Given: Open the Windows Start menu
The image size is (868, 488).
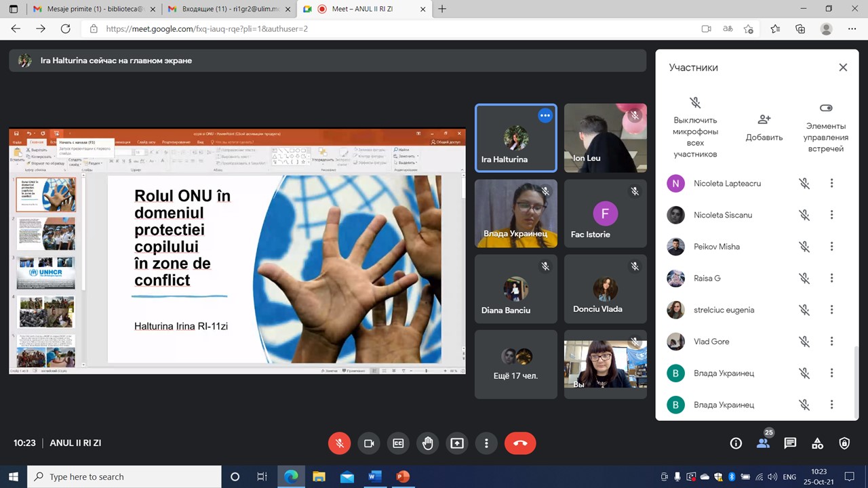Looking at the screenshot, I should click(14, 476).
